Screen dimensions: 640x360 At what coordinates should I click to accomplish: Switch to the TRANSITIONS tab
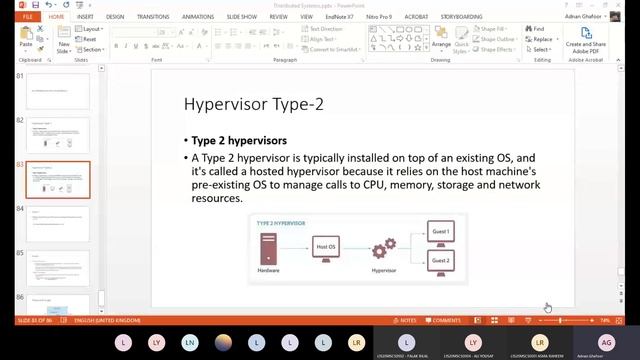153,17
